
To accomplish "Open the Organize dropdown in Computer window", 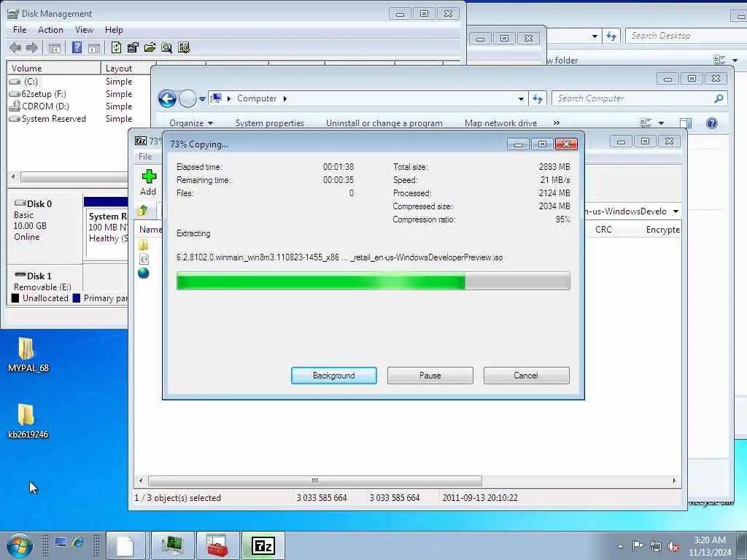I will 191,123.
